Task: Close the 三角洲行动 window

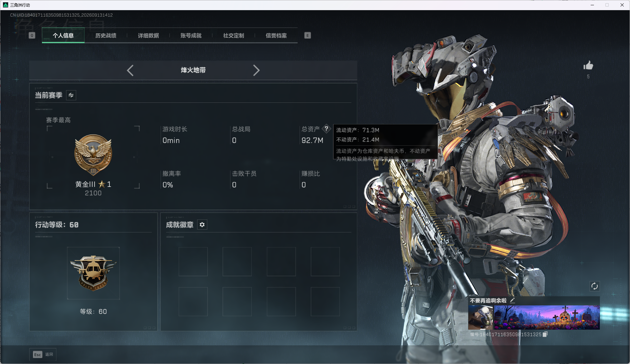Action: (x=622, y=5)
